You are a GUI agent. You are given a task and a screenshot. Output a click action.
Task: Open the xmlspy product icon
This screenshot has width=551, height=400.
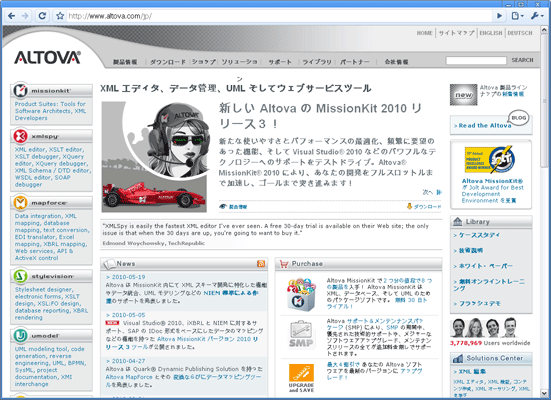[x=20, y=136]
